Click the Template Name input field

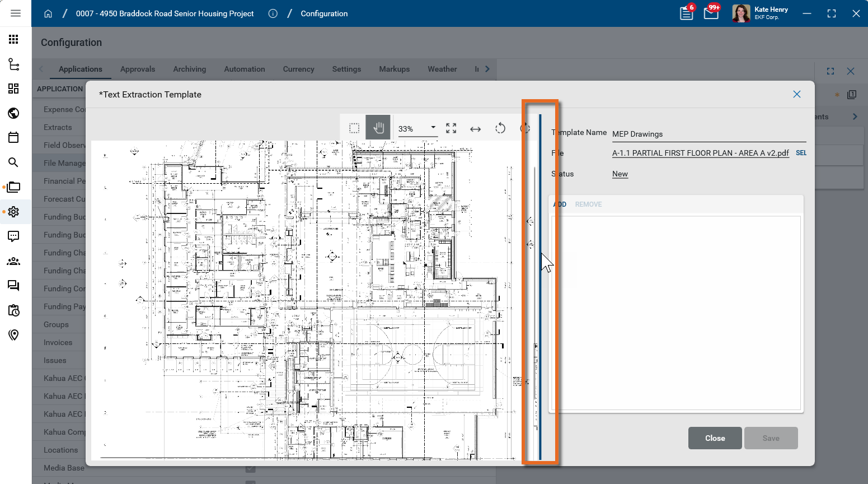coord(708,134)
